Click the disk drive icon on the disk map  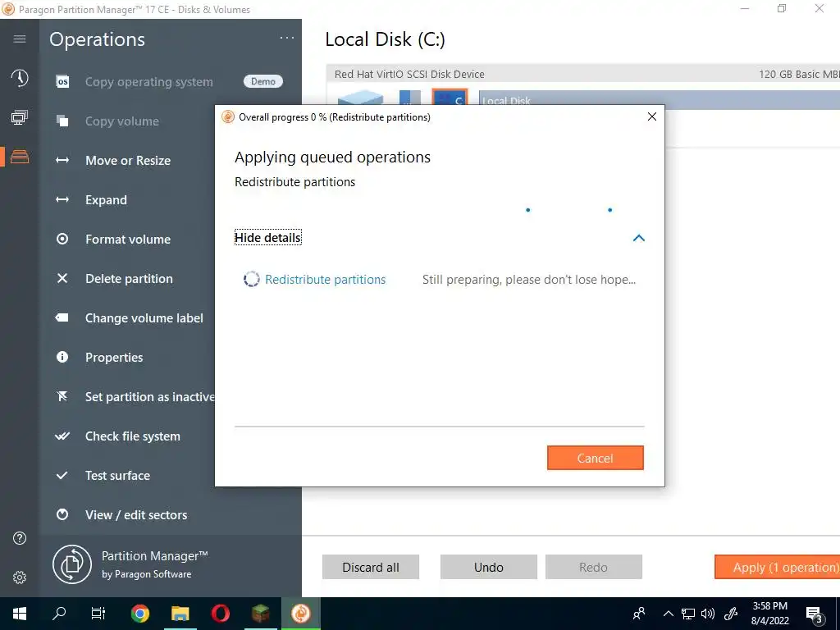pos(360,97)
